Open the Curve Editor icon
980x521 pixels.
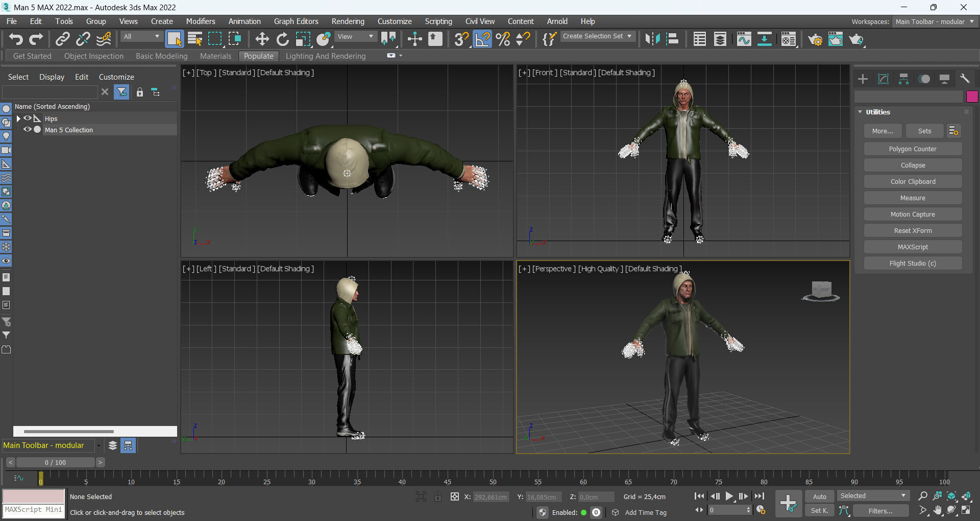click(744, 39)
